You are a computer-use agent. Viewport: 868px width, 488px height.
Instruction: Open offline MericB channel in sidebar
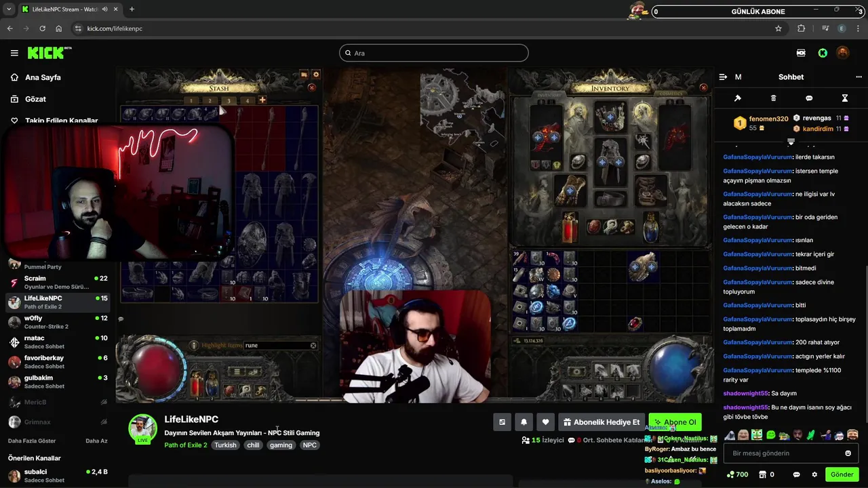point(58,402)
